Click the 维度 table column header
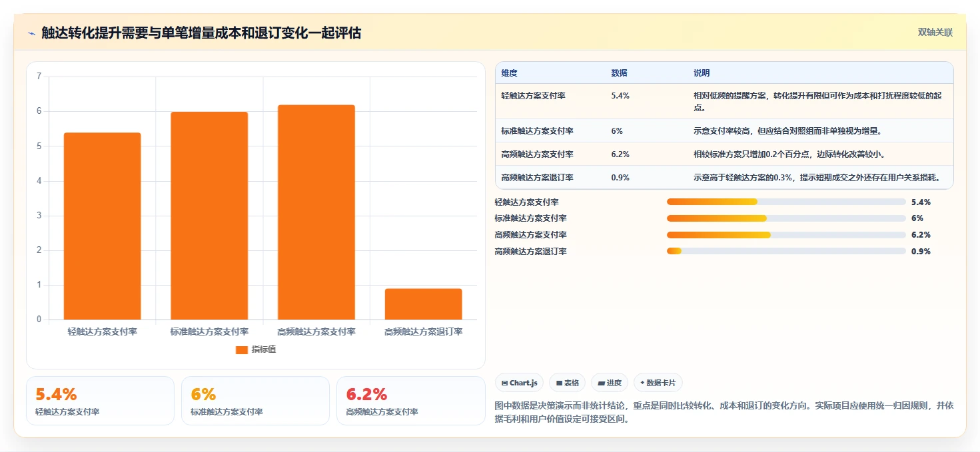The image size is (980, 452). pyautogui.click(x=510, y=73)
